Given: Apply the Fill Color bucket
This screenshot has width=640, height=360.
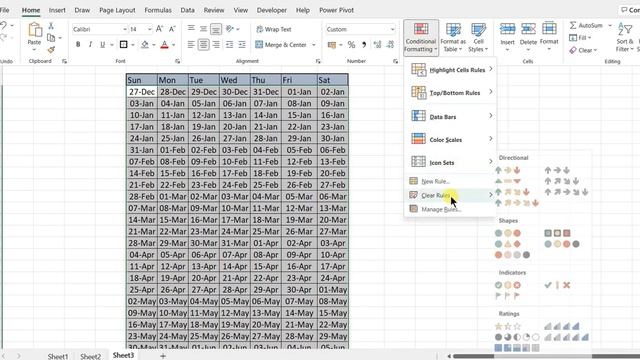Looking at the screenshot, I should [145, 44].
